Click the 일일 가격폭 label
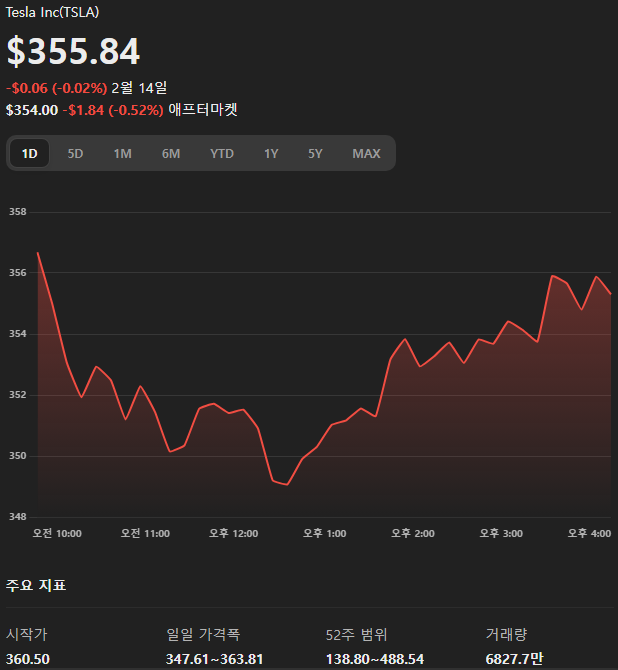 [203, 634]
